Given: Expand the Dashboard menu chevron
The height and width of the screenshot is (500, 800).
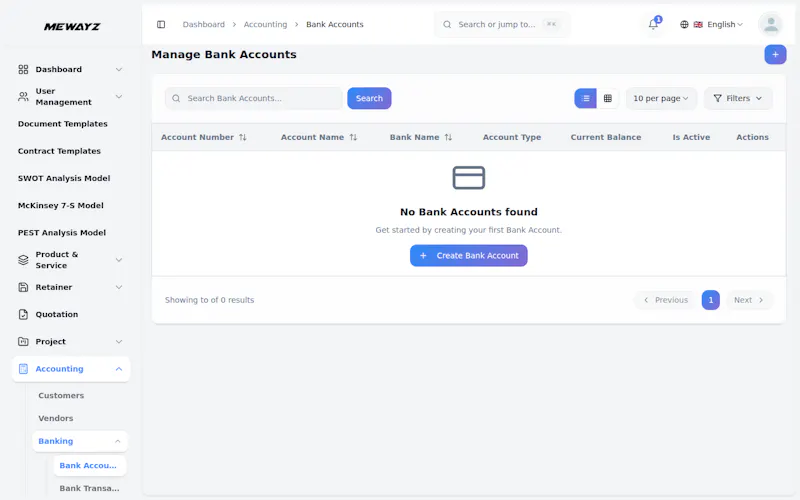Looking at the screenshot, I should pos(119,69).
